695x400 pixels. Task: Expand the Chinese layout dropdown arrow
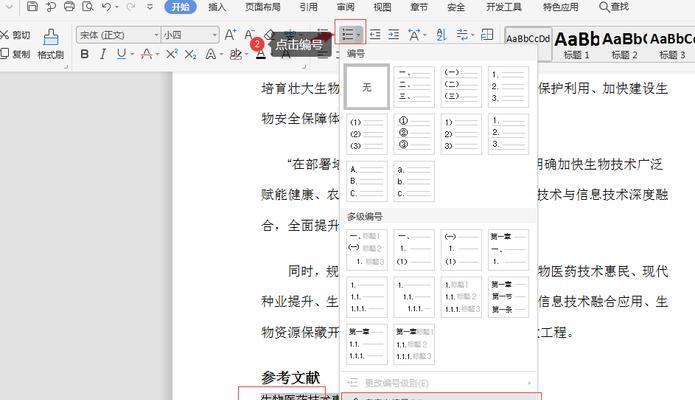[x=425, y=35]
